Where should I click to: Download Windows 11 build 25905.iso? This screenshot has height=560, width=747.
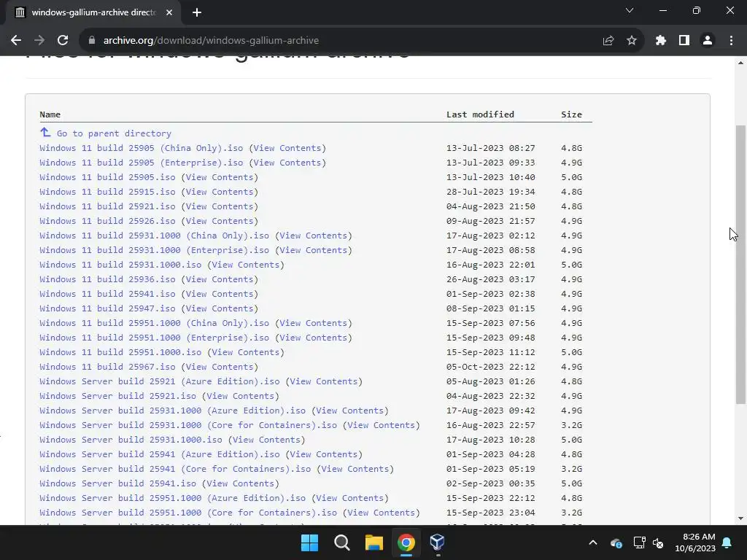[x=107, y=177]
